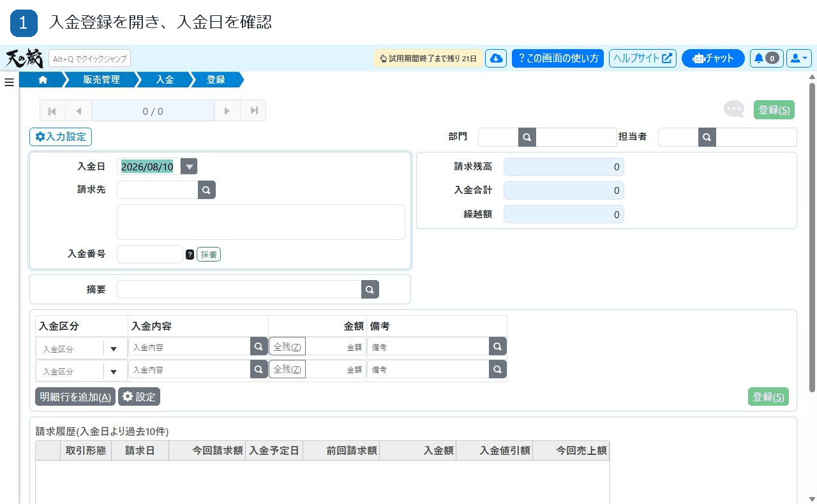The image size is (817, 504).
Task: Expand second row 入金区分 dropdown
Action: point(114,372)
